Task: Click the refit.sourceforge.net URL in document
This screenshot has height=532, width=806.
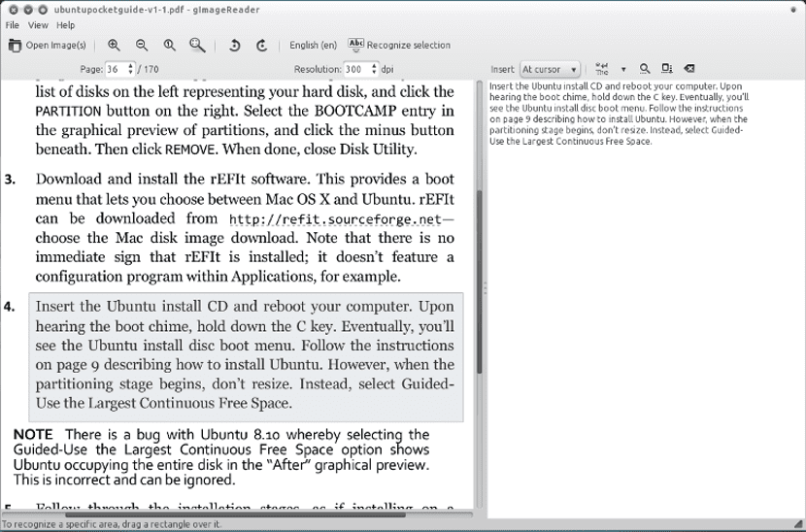Action: 335,219
